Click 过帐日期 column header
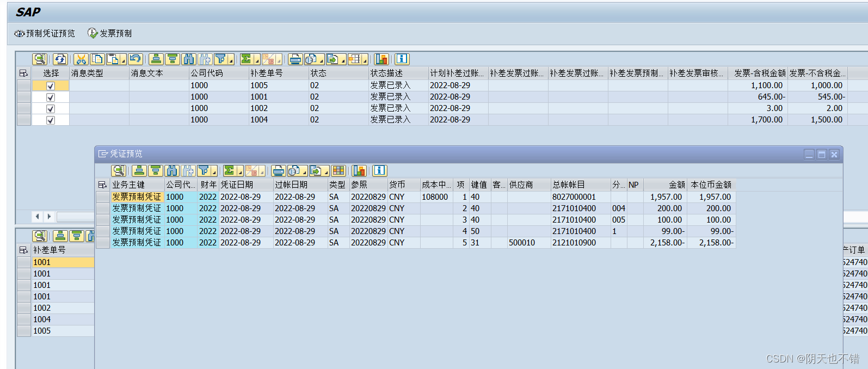This screenshot has width=868, height=369. 300,185
